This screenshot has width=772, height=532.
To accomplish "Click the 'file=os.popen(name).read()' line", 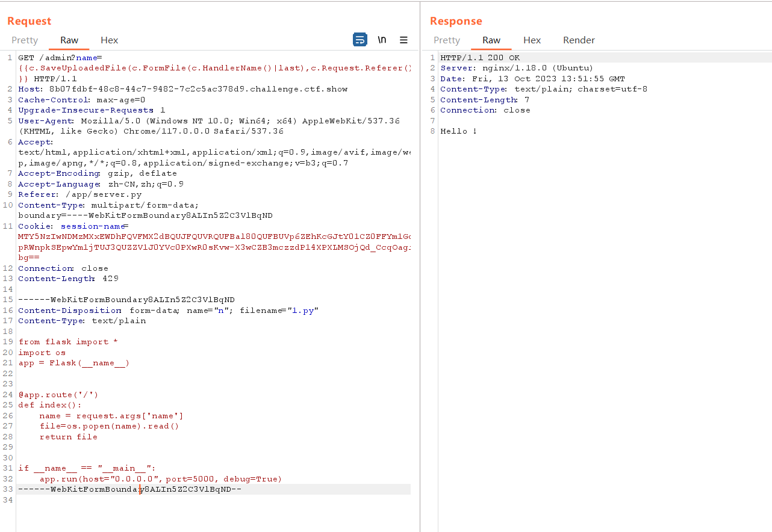I will coord(109,426).
